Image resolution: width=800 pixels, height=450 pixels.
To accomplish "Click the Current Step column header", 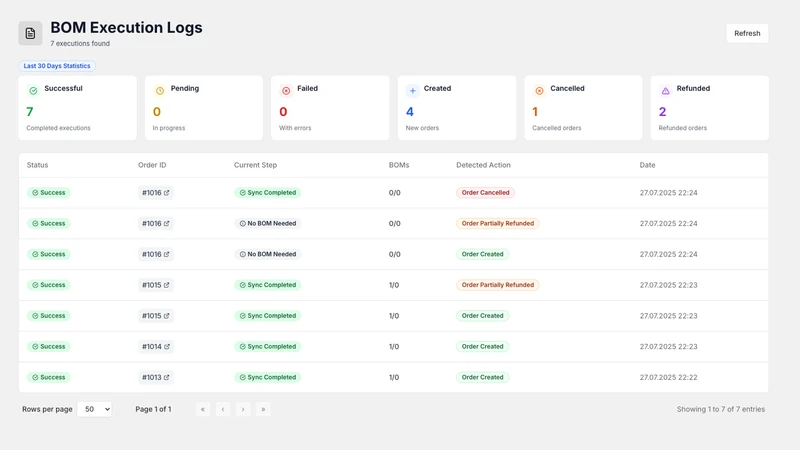I will 255,165.
